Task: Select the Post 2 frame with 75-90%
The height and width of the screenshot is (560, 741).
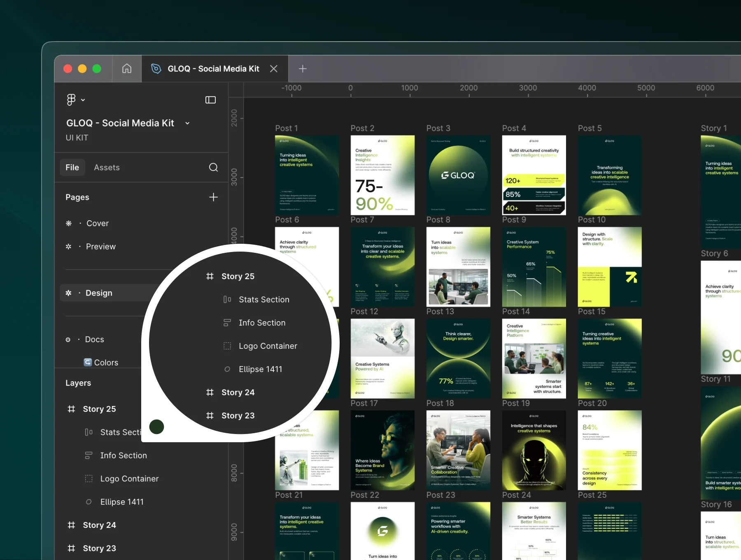Action: point(382,175)
